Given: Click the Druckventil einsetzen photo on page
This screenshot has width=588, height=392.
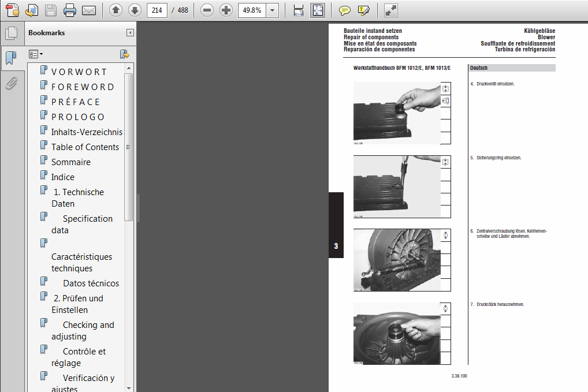Looking at the screenshot, I should tap(397, 113).
